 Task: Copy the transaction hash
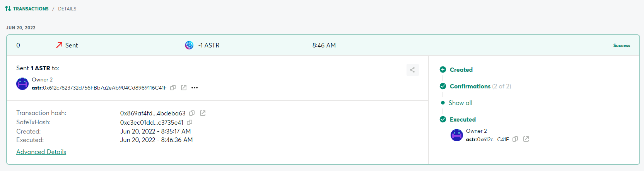[x=192, y=113]
